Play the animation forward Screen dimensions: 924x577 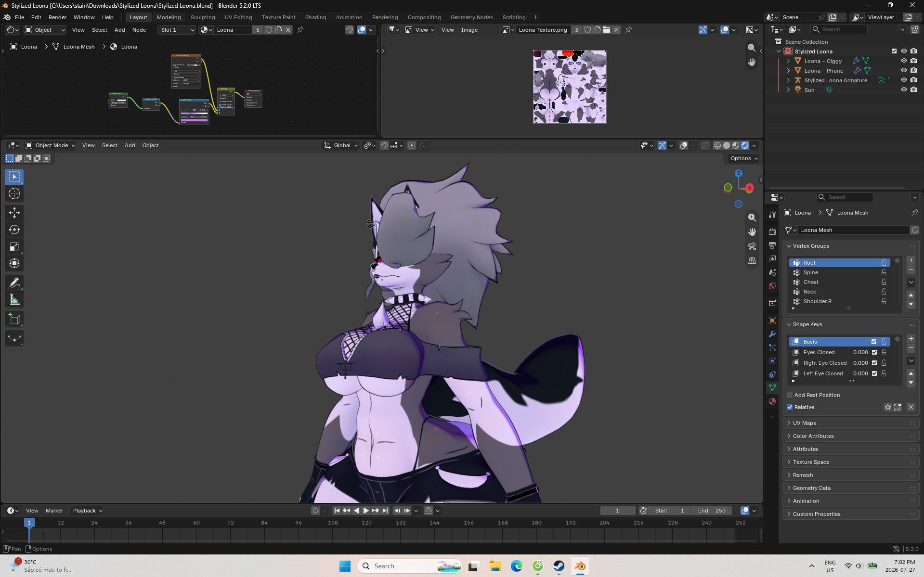click(365, 511)
